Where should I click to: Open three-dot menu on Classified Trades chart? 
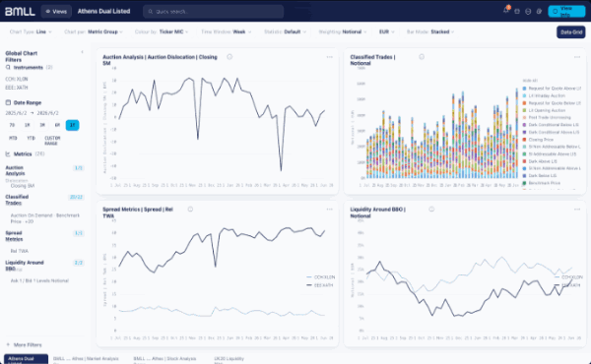577,57
